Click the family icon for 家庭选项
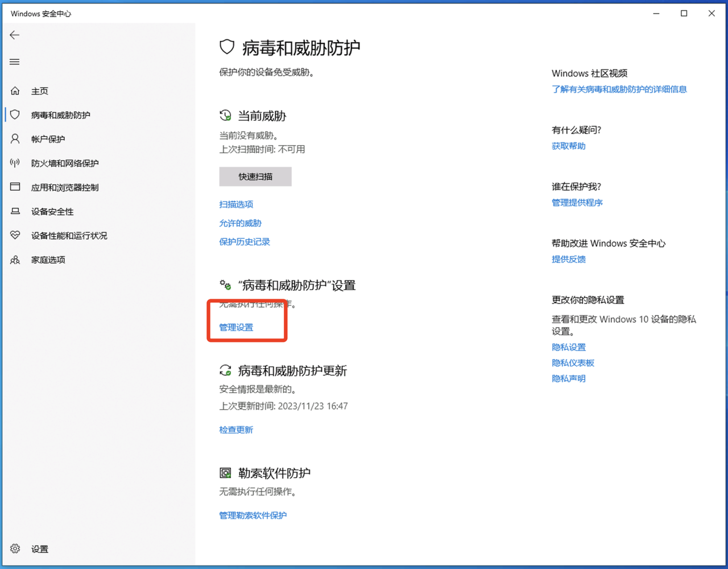Screen dimensions: 728x569 click(x=15, y=259)
